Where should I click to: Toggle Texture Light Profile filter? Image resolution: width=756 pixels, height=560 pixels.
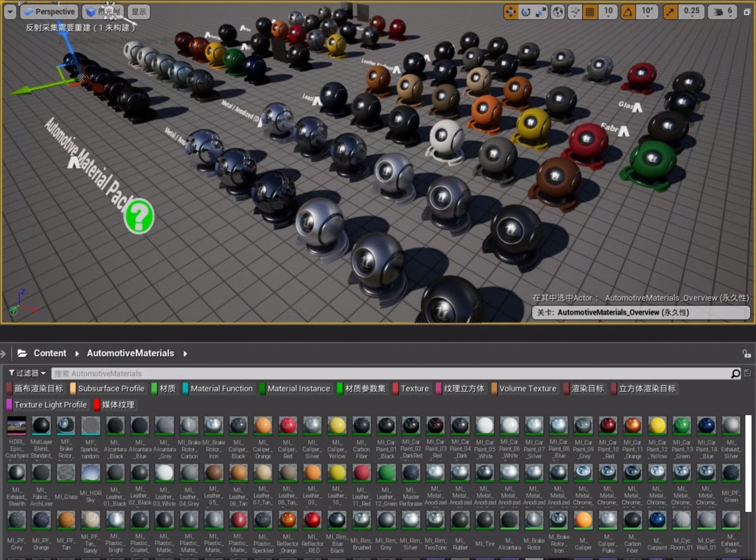[x=47, y=405]
